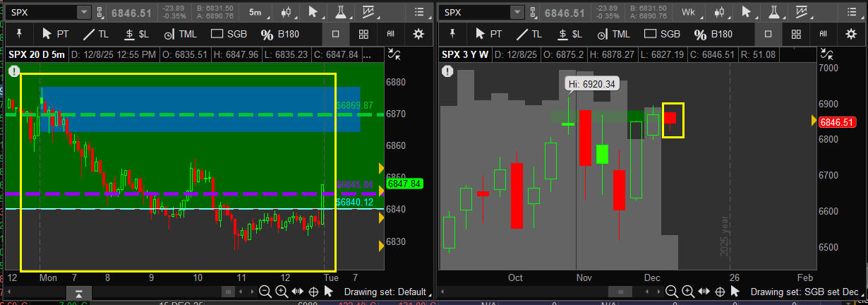This screenshot has width=868, height=305.
Task: Click the symbol link icon in left chart
Action: 100,12
